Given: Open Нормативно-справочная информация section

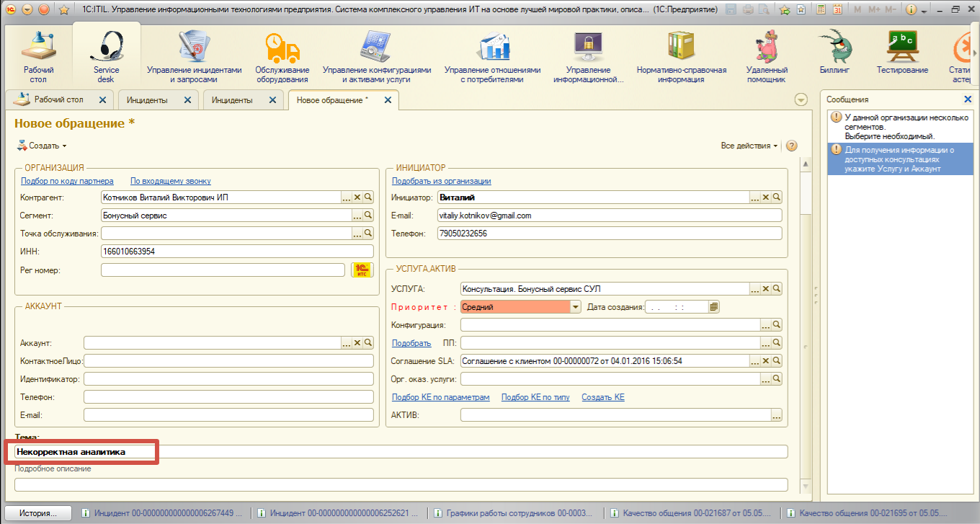Looking at the screenshot, I should click(681, 55).
